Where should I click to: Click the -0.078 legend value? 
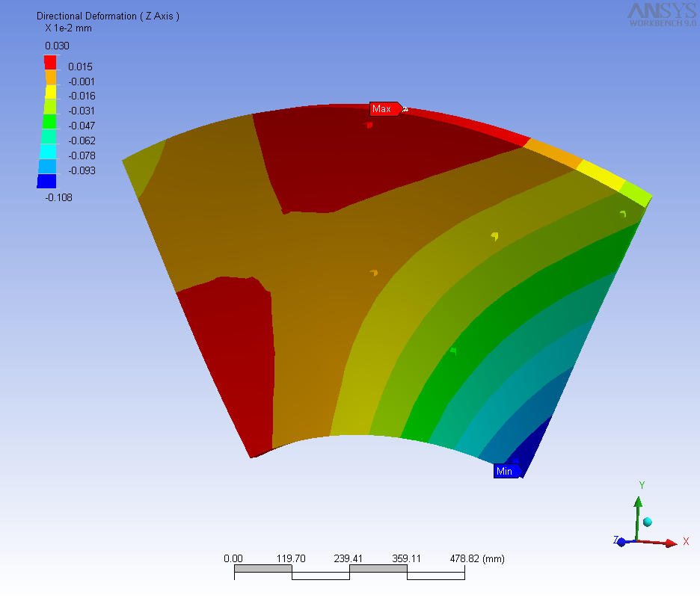coord(82,155)
